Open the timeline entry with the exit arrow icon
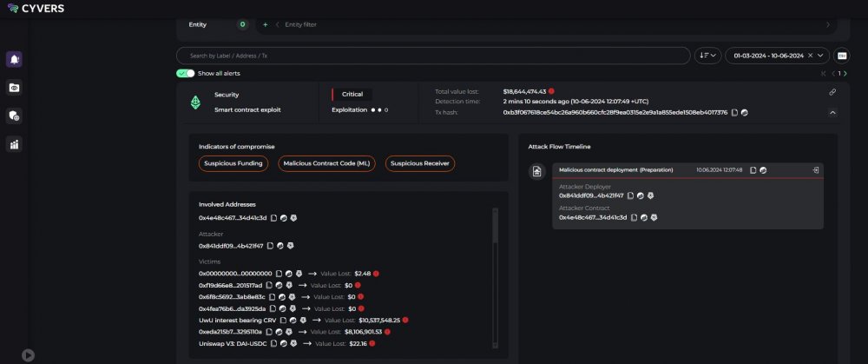Screen dimensions: 868x364 pos(815,170)
